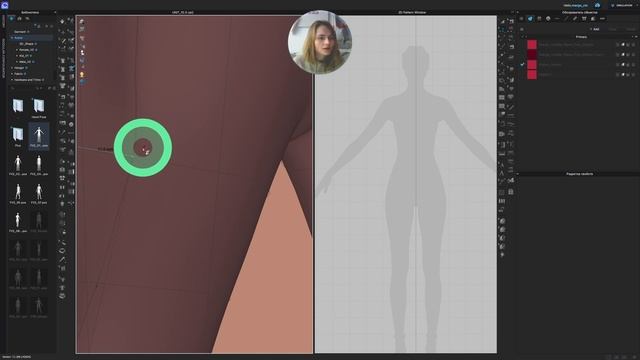The height and width of the screenshot is (360, 640).
Task: Click the bottom fabric row red swatch
Action: click(x=532, y=75)
